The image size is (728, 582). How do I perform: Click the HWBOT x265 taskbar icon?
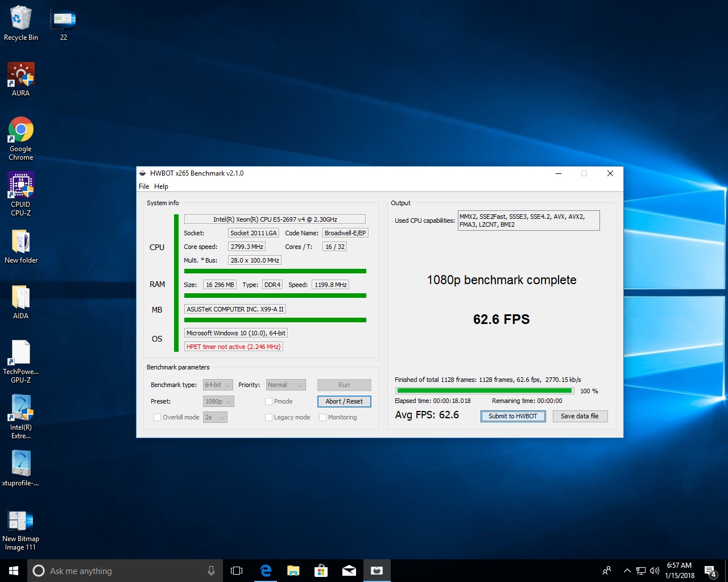pos(377,571)
